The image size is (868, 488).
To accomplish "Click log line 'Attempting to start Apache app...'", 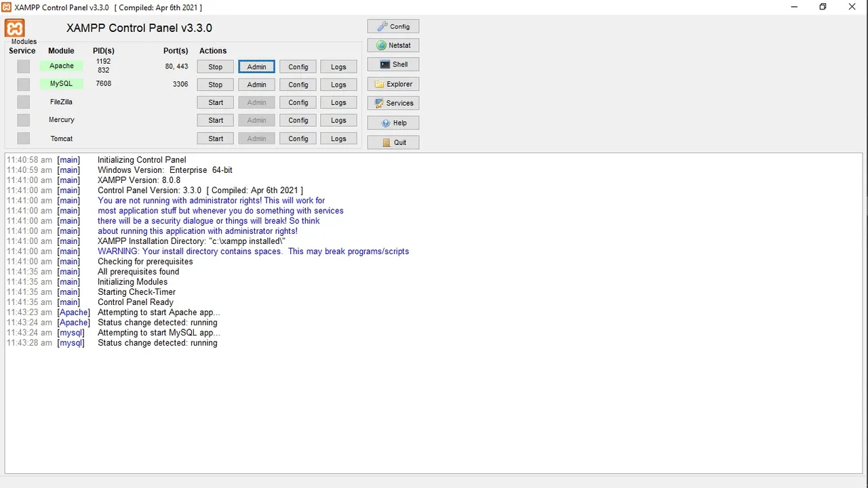I will click(x=159, y=312).
